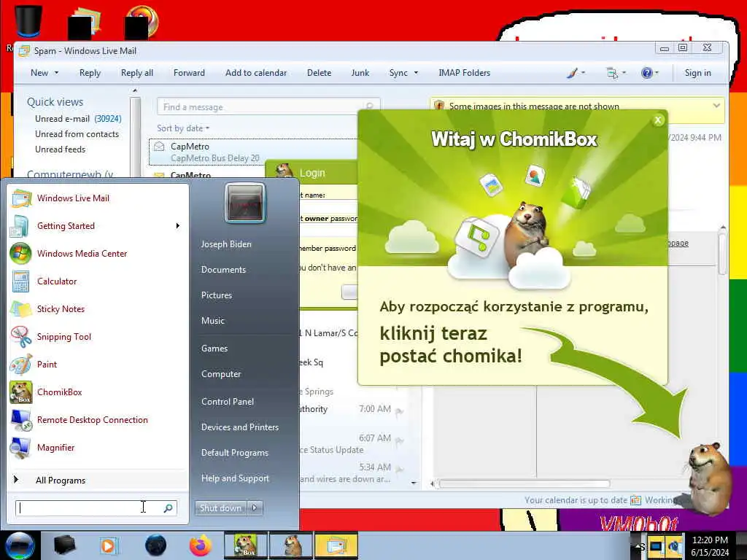Open the paintbrush color options icon

(x=573, y=73)
